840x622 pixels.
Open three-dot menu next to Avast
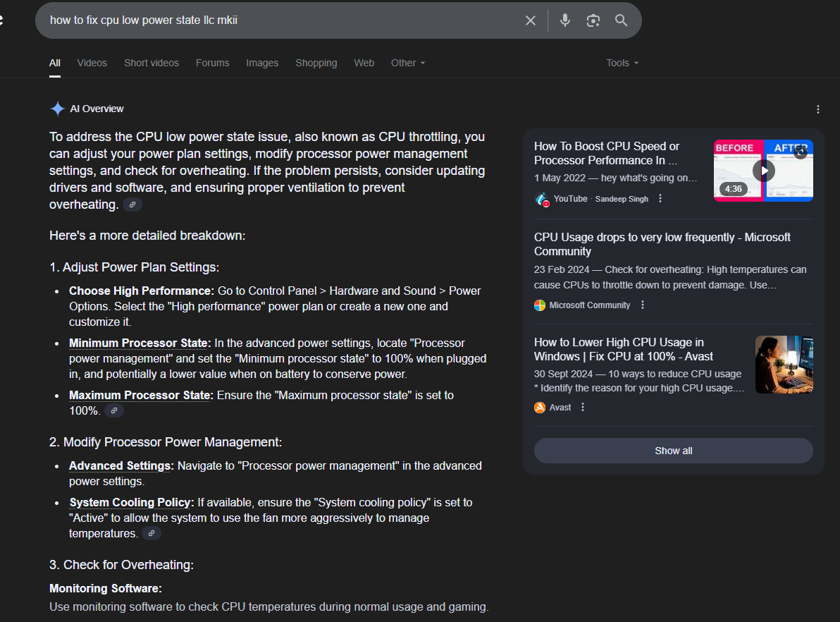click(582, 407)
